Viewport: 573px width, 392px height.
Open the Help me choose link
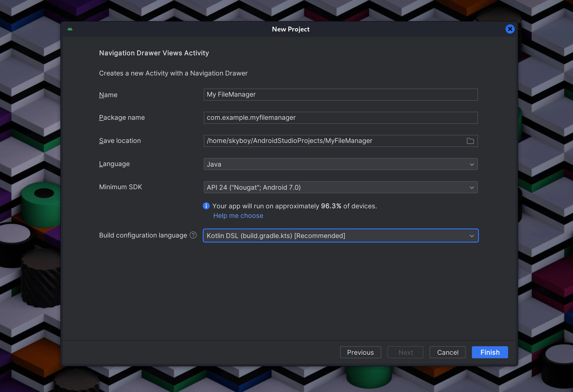(238, 216)
